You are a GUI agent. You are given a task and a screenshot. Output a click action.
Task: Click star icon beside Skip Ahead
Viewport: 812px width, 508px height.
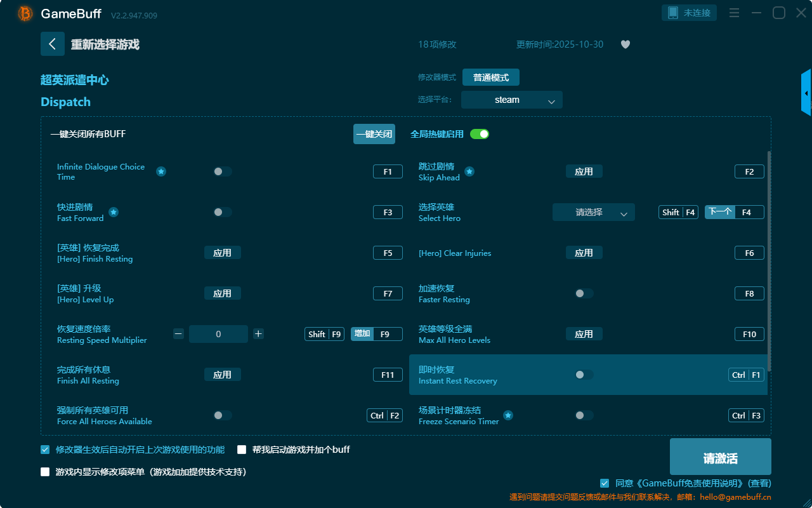[469, 171]
